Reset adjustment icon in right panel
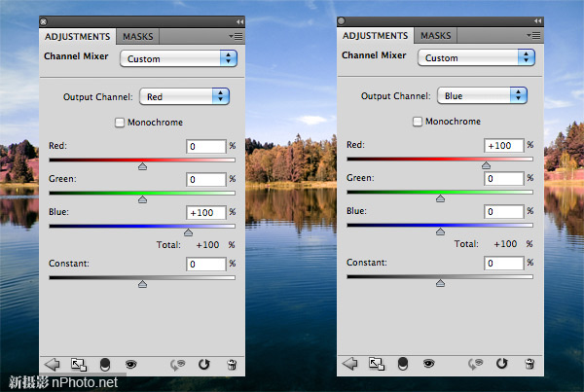Viewport: 584px width, 392px height. point(502,363)
